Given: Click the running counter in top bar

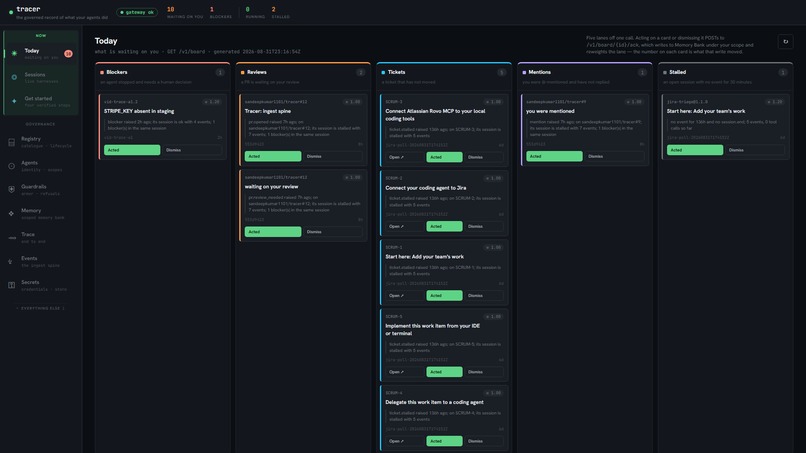Looking at the screenshot, I should pos(255,13).
